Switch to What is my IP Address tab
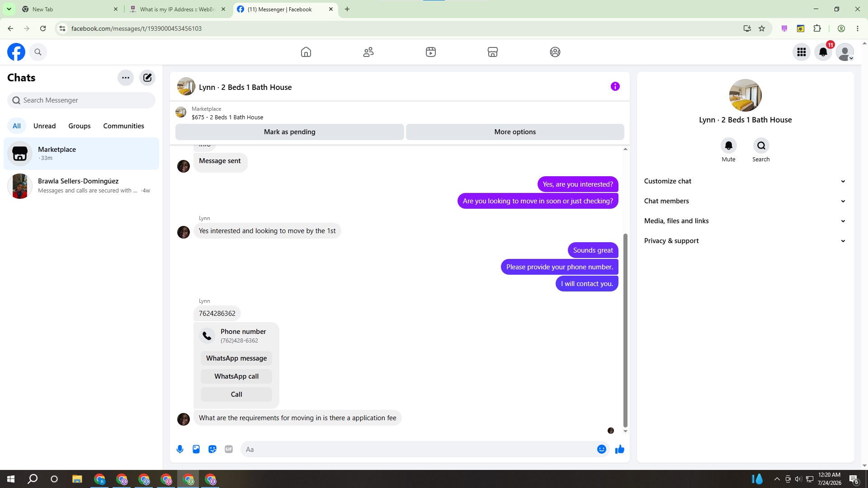 click(x=178, y=9)
